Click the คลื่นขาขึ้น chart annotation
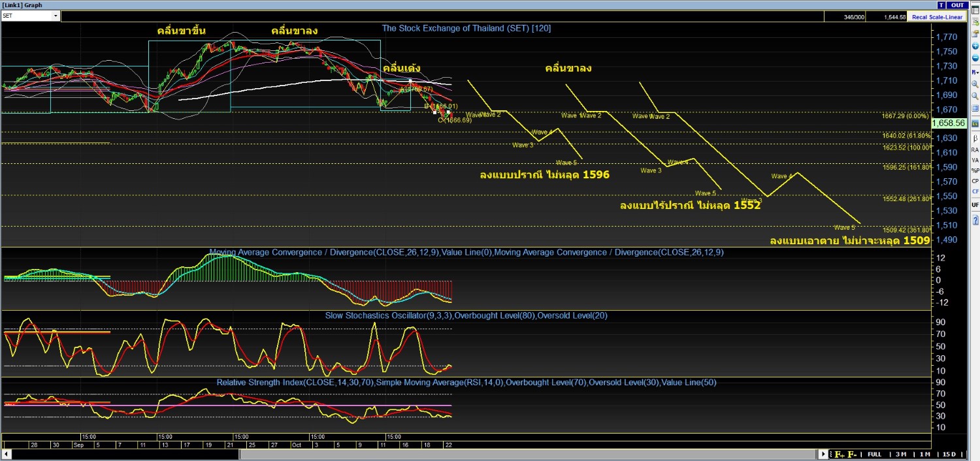980x461 pixels. click(183, 31)
